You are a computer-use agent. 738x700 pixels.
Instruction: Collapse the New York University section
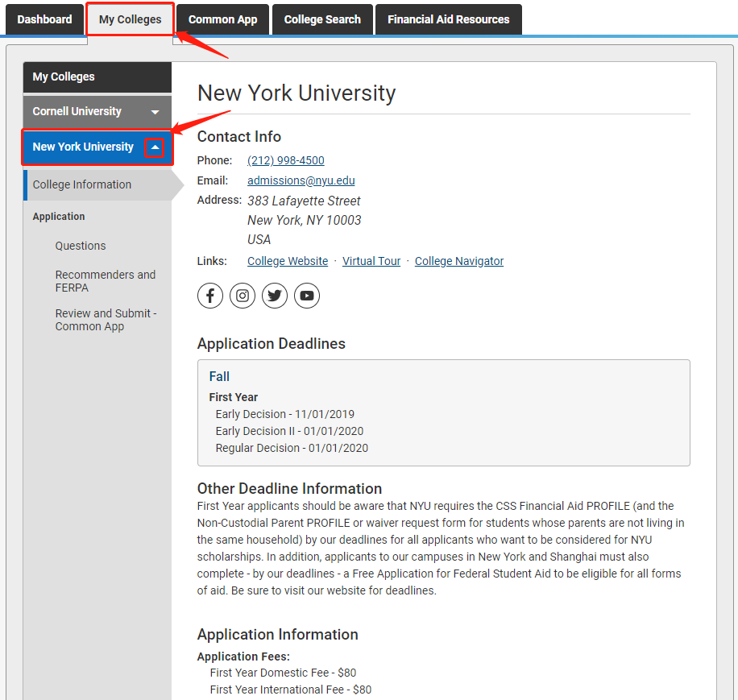coord(153,147)
